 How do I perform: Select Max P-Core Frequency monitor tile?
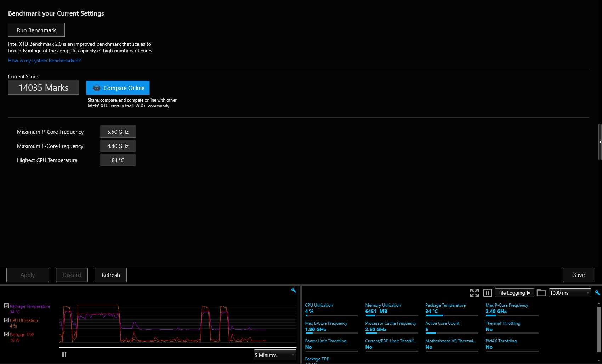[x=512, y=309]
